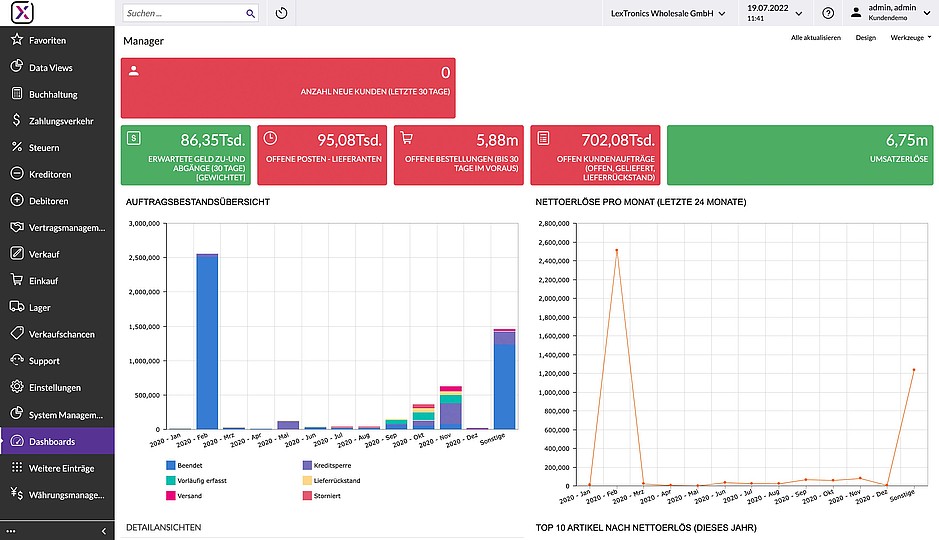Image resolution: width=939 pixels, height=540 pixels.
Task: Click into the Suchen search field
Action: tap(183, 13)
